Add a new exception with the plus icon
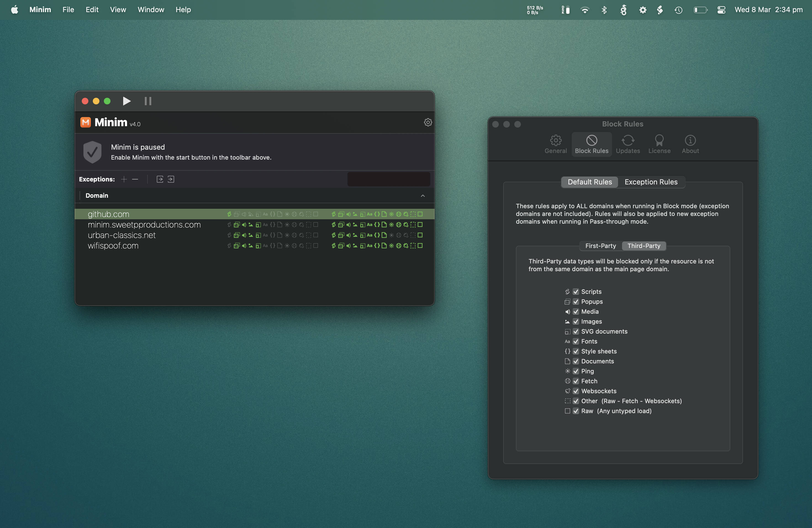The height and width of the screenshot is (528, 812). click(x=124, y=179)
